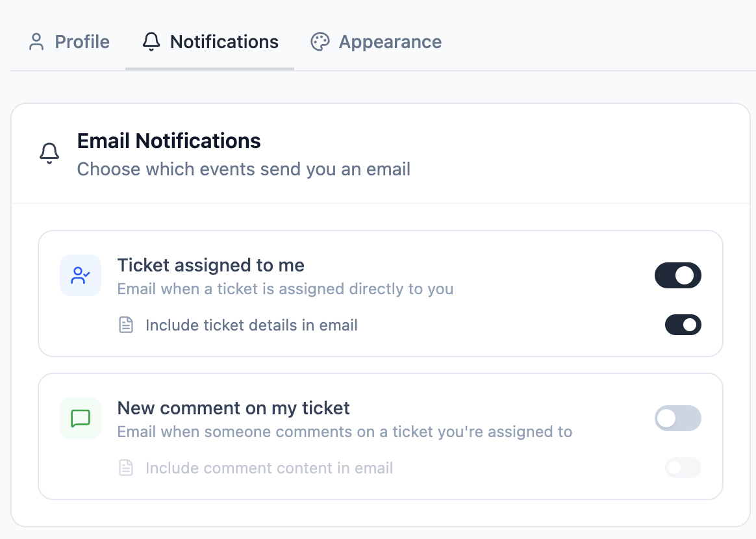Click the Ticket assigned to me label
Viewport: 756px width, 539px height.
pyautogui.click(x=210, y=265)
